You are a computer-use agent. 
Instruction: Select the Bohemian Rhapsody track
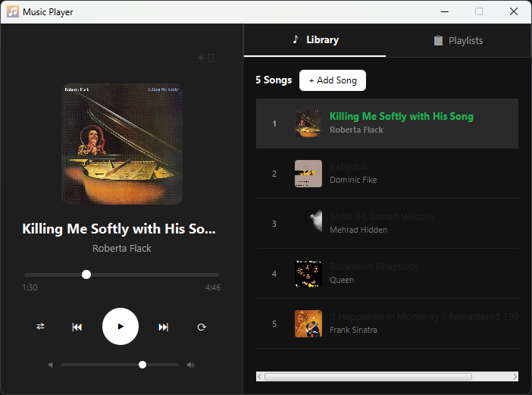[387, 274]
